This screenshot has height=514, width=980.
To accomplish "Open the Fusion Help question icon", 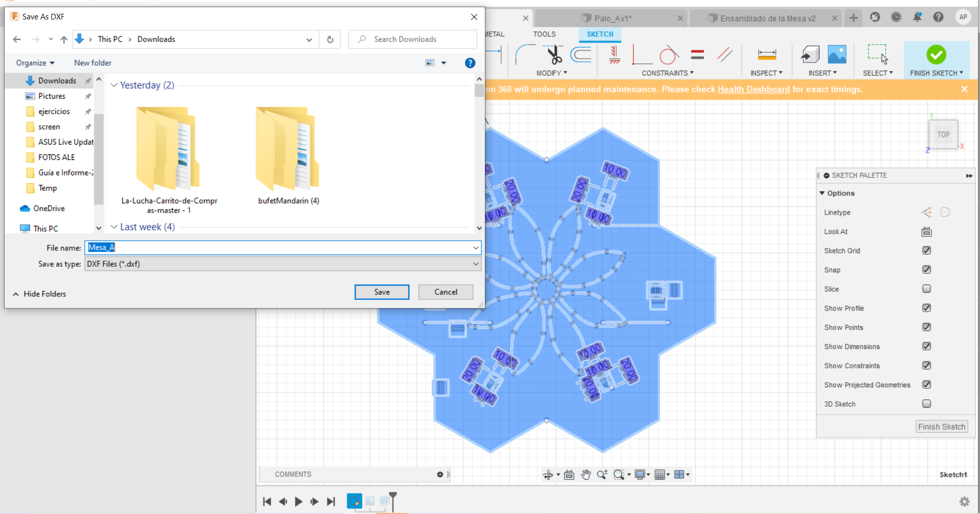I will [x=938, y=17].
